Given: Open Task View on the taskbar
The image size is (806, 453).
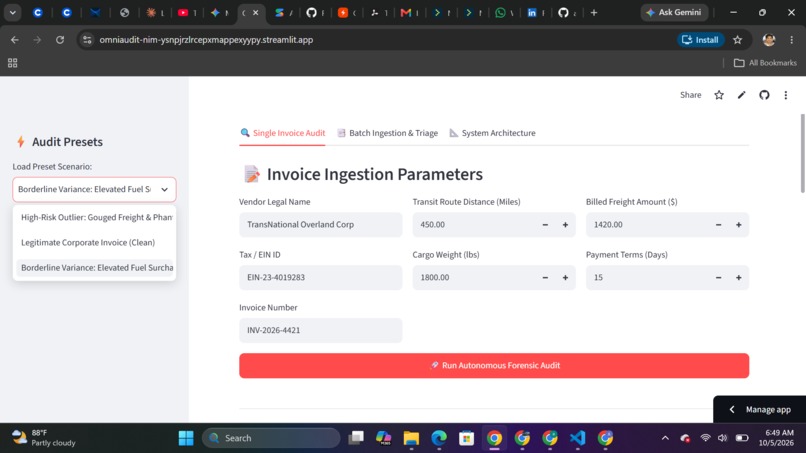Looking at the screenshot, I should coord(356,438).
